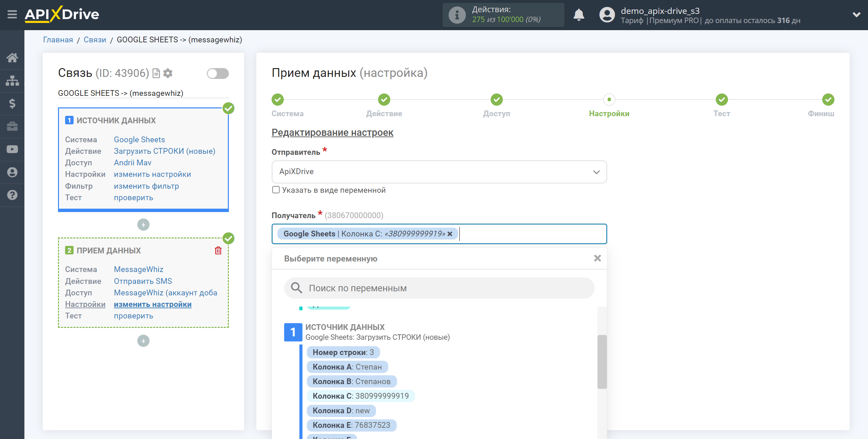Open briefcase icon in sidebar
Viewport: 868px width, 439px height.
(x=12, y=126)
